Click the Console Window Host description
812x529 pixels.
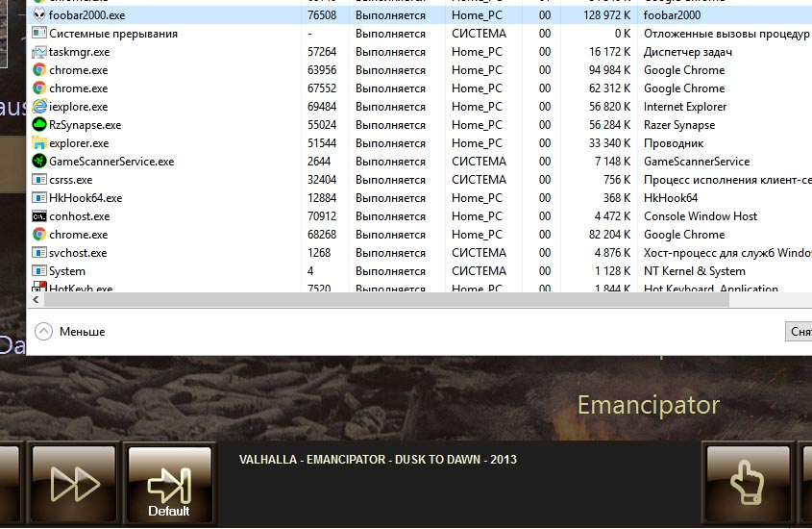pos(701,216)
